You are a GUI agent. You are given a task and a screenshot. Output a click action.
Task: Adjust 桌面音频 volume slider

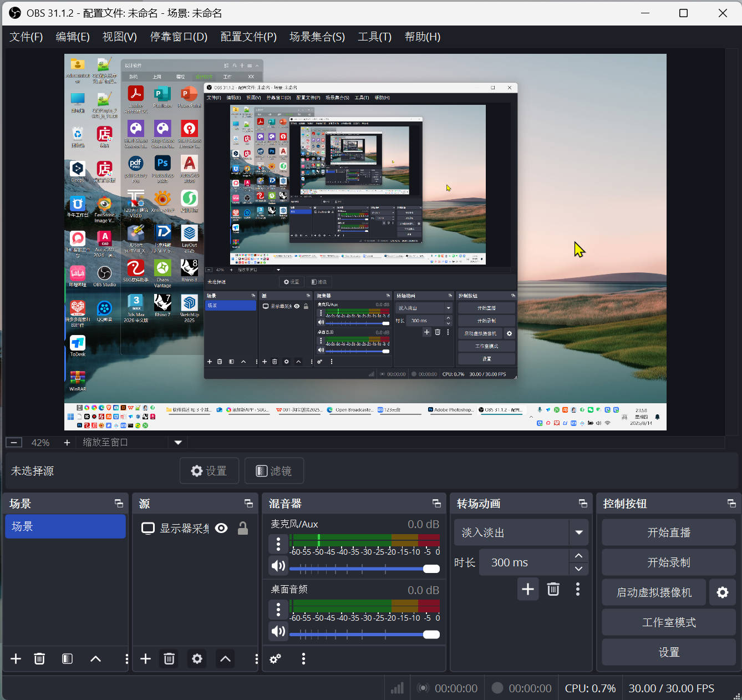[364, 634]
